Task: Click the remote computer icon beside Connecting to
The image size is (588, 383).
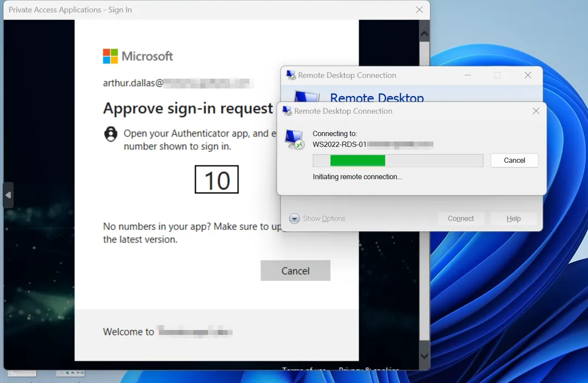Action: click(x=294, y=139)
